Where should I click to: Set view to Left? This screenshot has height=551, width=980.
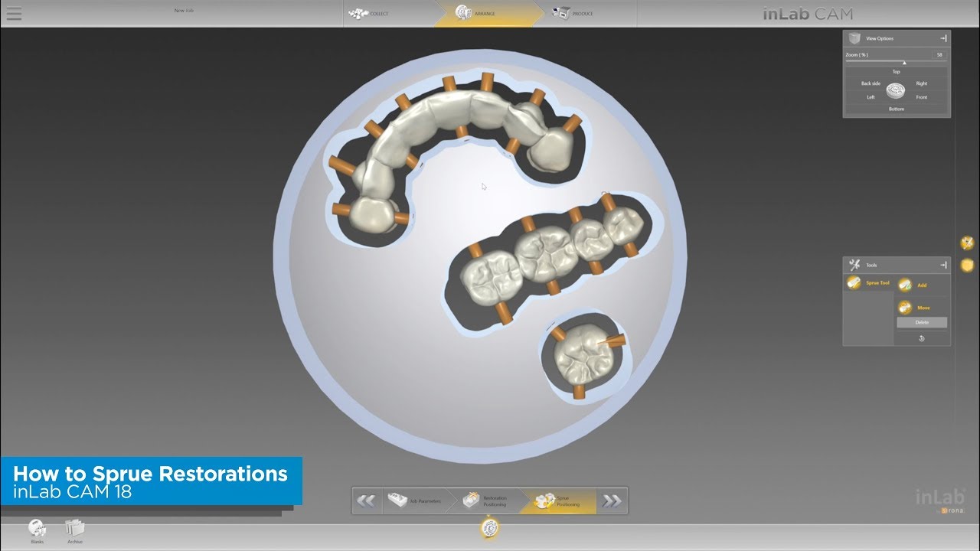point(871,97)
